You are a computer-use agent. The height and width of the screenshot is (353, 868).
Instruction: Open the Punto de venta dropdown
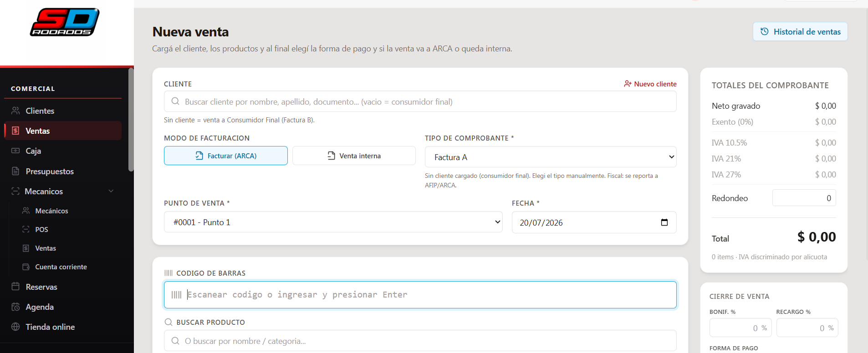[333, 222]
